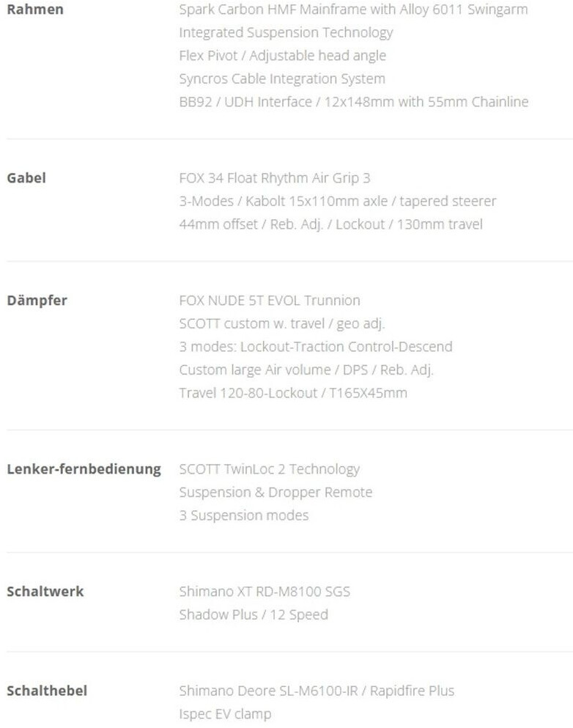Click the Dämpfer spec label
Image resolution: width=573 pixels, height=728 pixels.
point(37,301)
